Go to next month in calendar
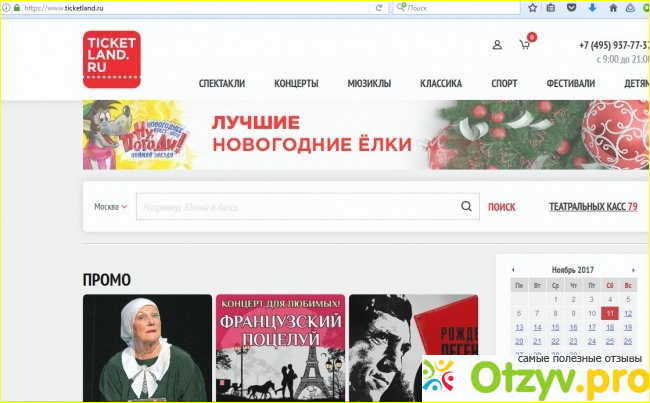The height and width of the screenshot is (403, 650). coord(632,270)
